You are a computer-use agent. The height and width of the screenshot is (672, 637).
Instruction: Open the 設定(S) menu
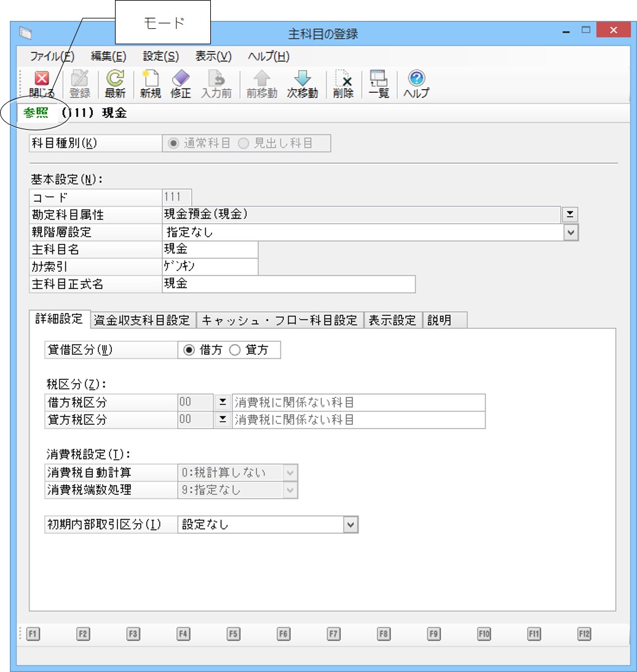pos(160,56)
